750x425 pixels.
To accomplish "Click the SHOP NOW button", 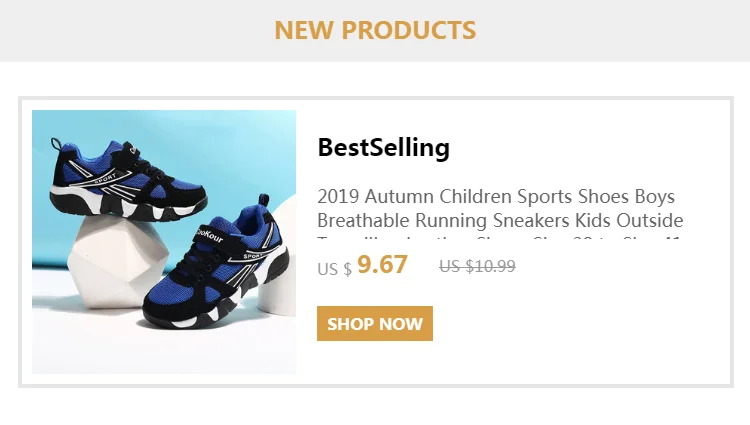I will [375, 324].
